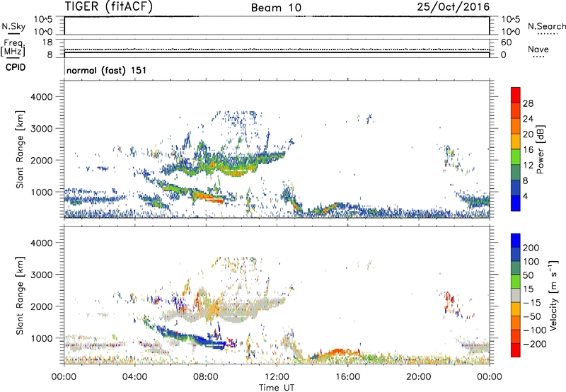Click the "12:00" time tick label

(x=277, y=377)
